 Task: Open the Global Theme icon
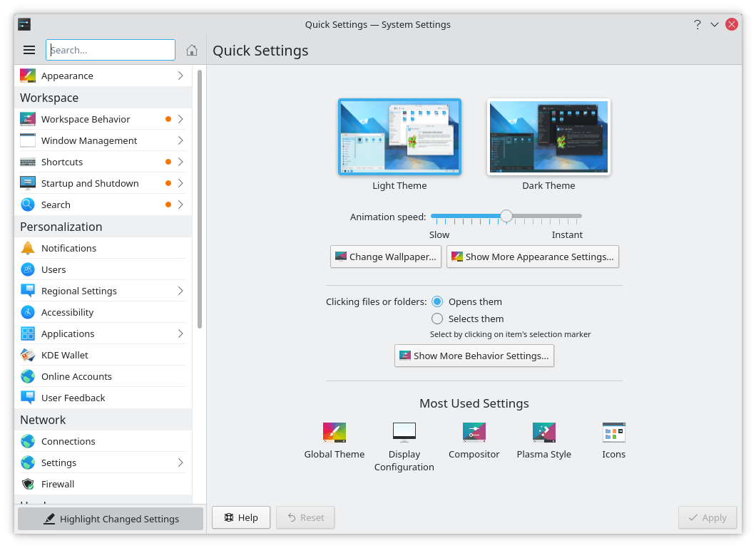(x=334, y=433)
